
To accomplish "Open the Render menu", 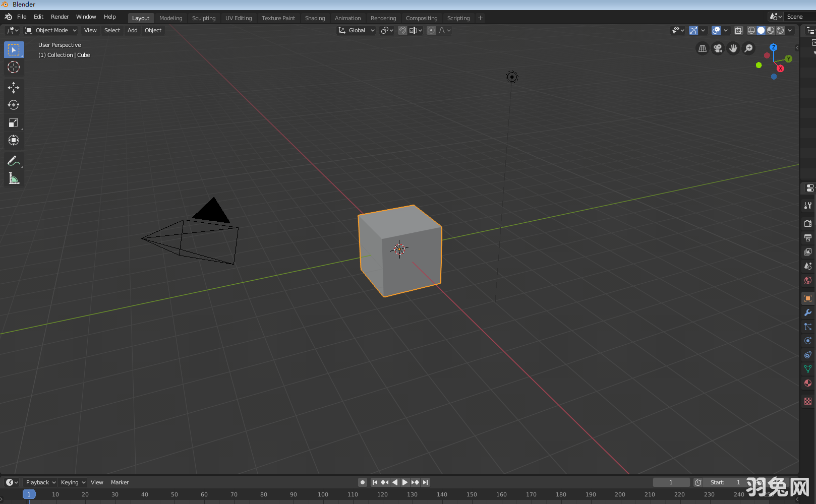I will coord(60,17).
